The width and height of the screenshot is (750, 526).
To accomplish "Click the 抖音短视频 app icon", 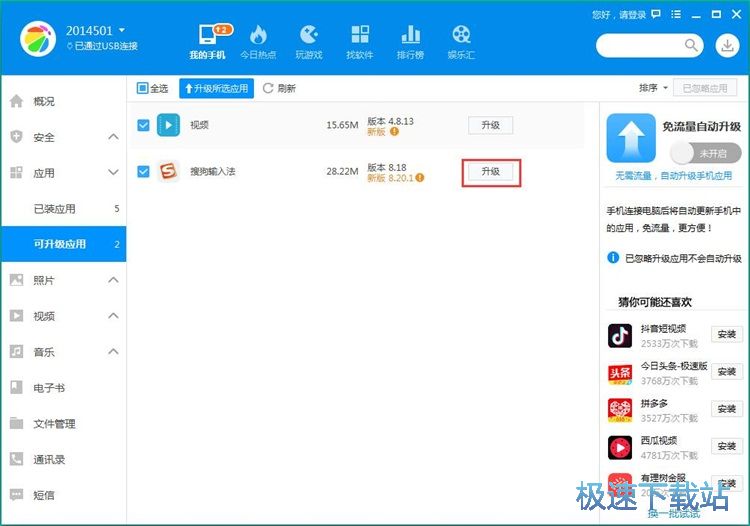I will pyautogui.click(x=620, y=335).
